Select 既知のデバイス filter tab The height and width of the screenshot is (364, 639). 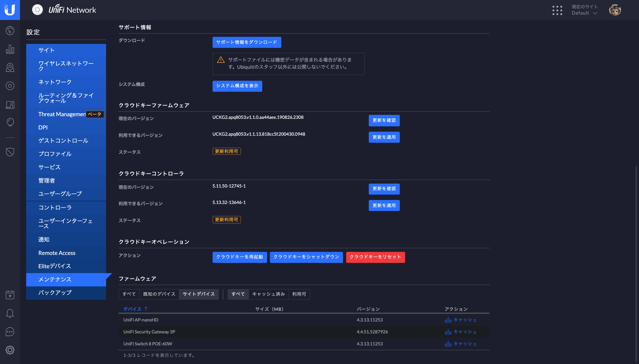(159, 294)
